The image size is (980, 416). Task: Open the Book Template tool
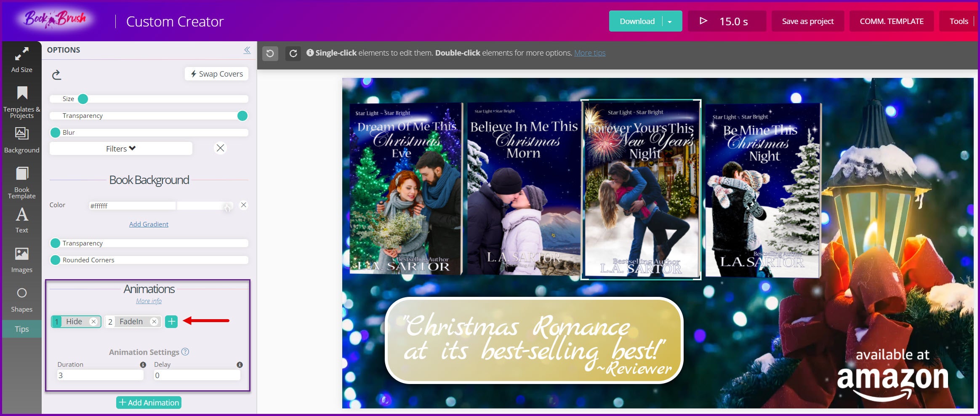(21, 182)
